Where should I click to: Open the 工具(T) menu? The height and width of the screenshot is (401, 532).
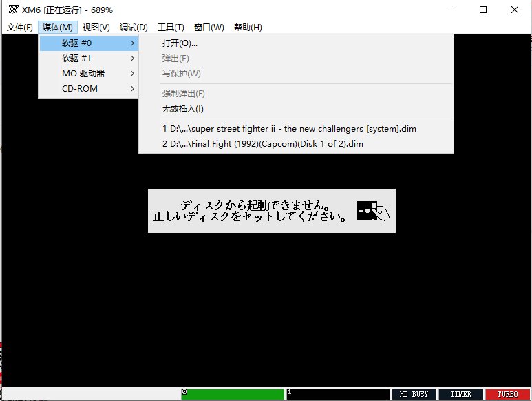click(x=171, y=28)
